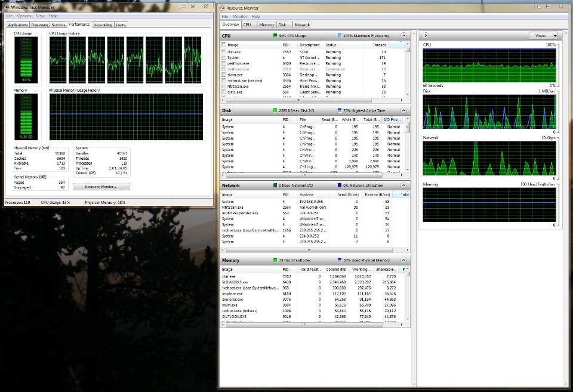Viewport: 573px width, 392px height.
Task: Check the Image header select-all checkbox
Action: point(224,45)
